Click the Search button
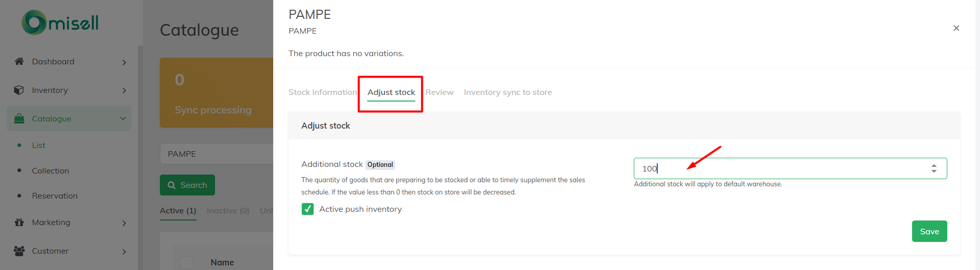This screenshot has height=270, width=980. pyautogui.click(x=187, y=185)
